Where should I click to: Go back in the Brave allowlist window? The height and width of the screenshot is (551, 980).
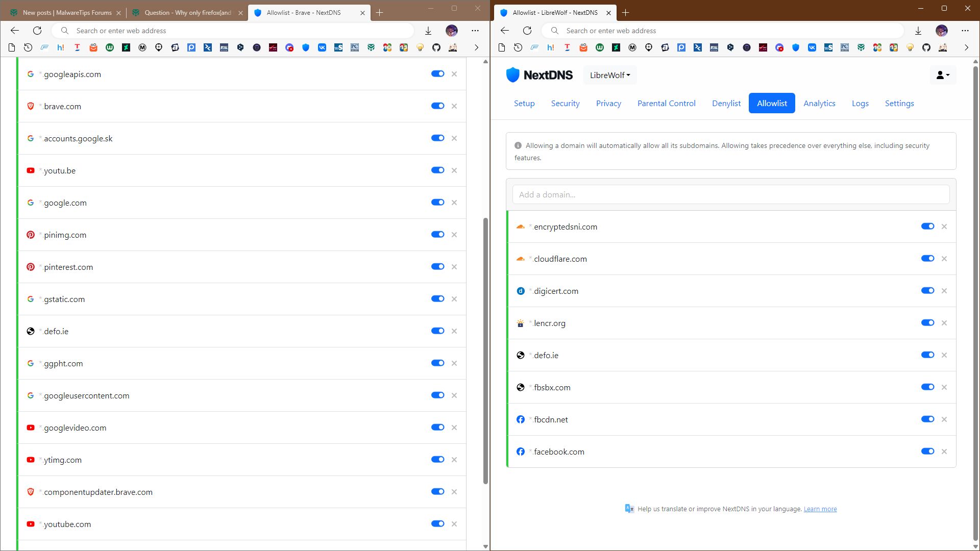(x=15, y=31)
